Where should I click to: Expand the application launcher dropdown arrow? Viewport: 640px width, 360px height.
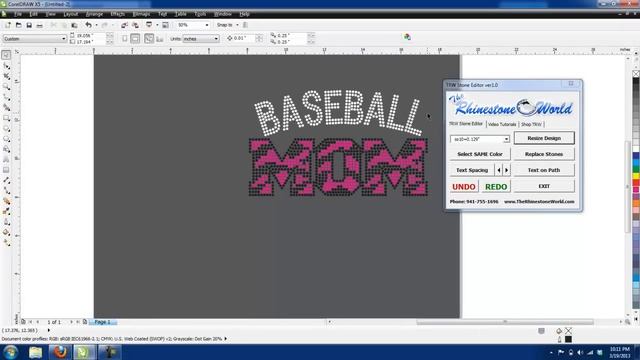tap(157, 25)
